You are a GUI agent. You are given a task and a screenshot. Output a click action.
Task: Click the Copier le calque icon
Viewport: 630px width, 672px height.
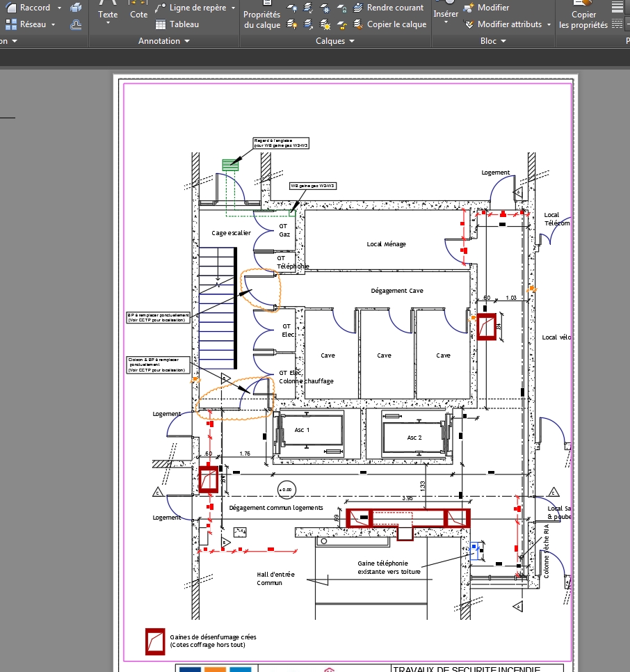[x=358, y=24]
